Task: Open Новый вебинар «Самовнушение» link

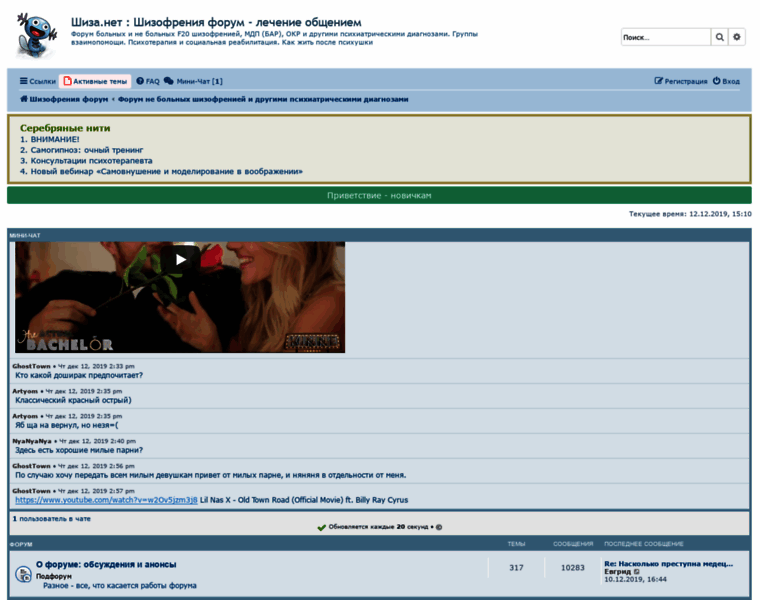Action: point(166,172)
